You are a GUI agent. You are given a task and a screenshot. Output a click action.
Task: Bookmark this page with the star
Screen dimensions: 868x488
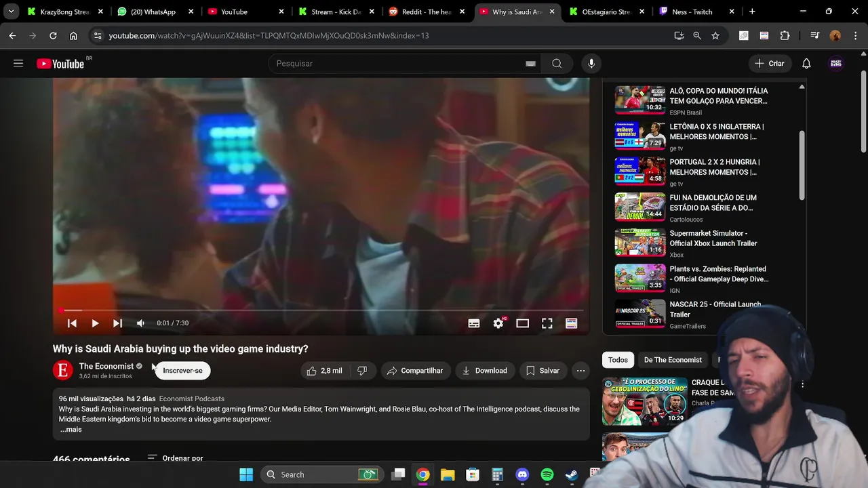pyautogui.click(x=715, y=35)
